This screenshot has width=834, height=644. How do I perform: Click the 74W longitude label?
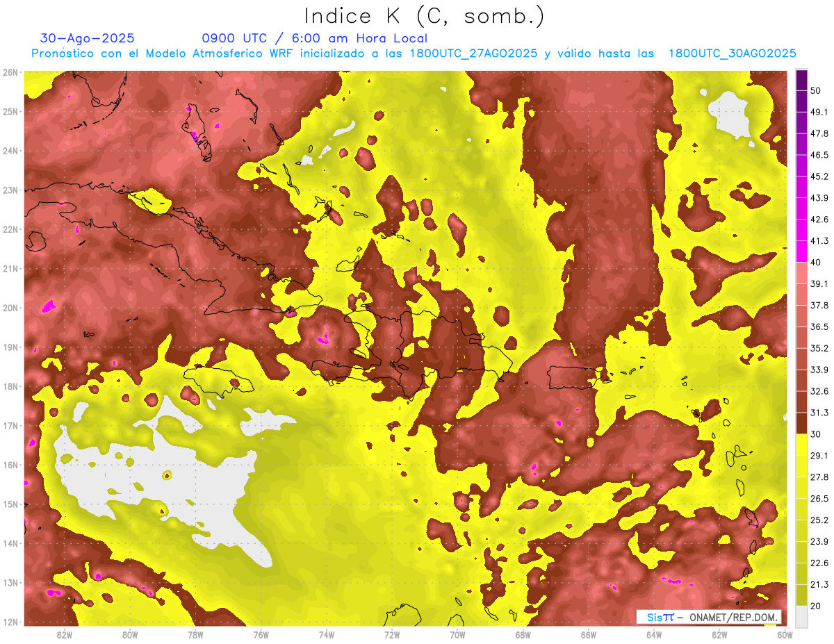(326, 634)
